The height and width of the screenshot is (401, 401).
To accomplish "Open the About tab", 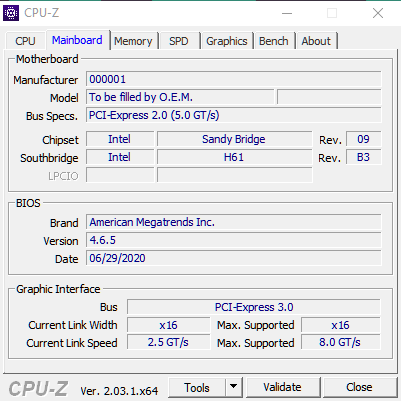I will (316, 41).
